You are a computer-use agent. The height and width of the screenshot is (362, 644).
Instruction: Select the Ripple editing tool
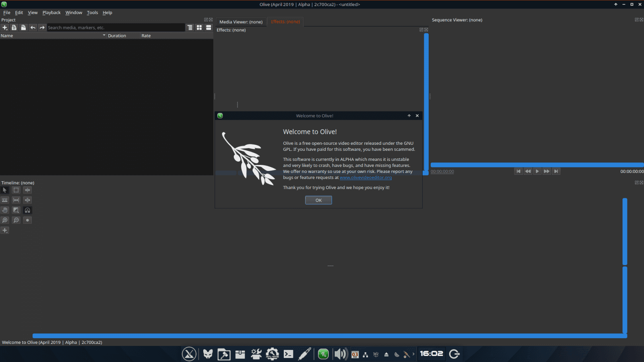[x=27, y=190]
